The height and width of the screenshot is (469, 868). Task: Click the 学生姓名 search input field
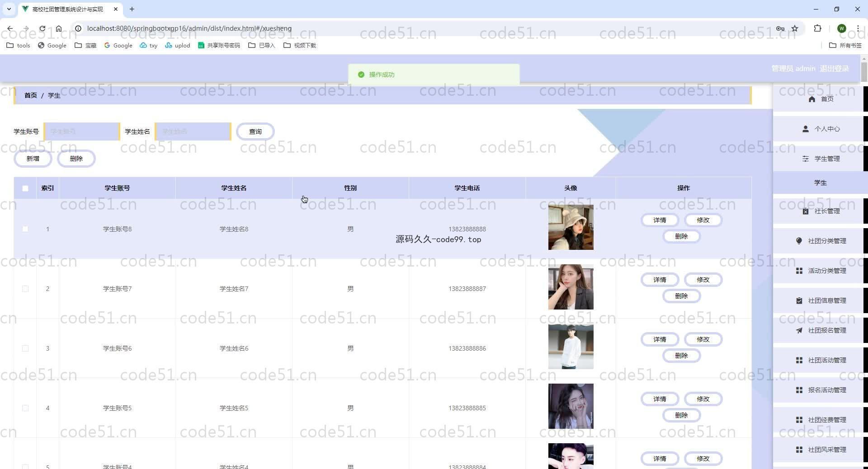tap(193, 131)
